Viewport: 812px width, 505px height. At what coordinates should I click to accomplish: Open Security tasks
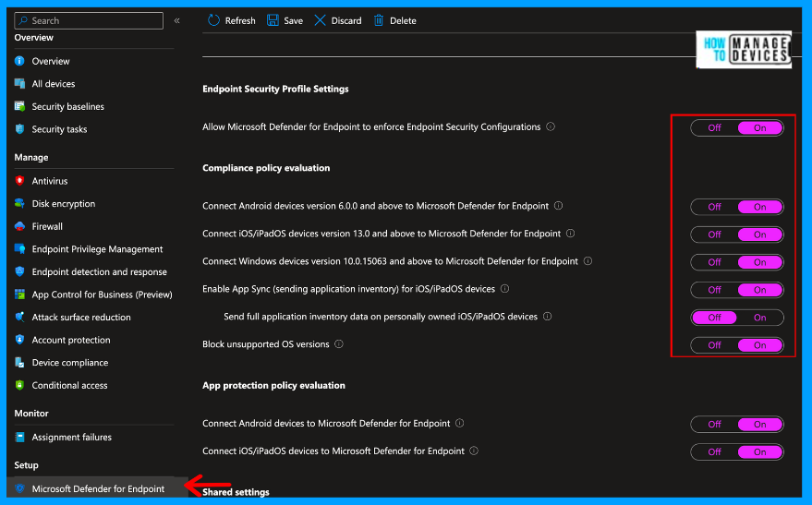click(x=59, y=129)
